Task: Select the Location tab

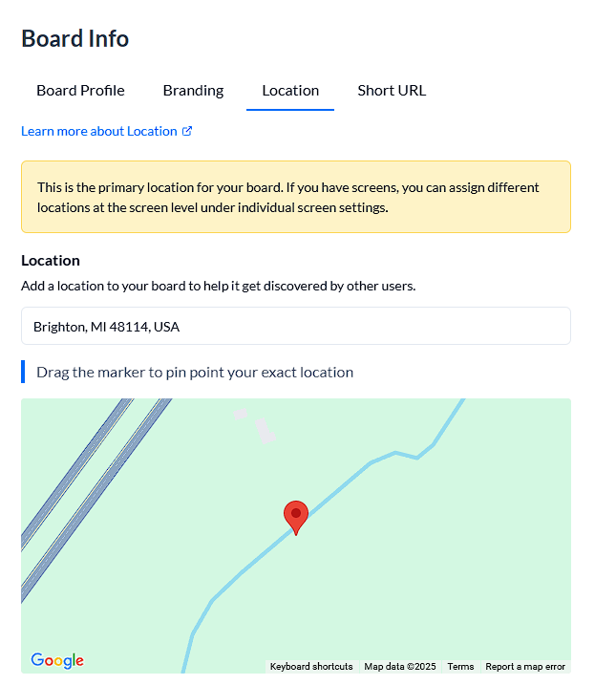Action: [x=290, y=91]
